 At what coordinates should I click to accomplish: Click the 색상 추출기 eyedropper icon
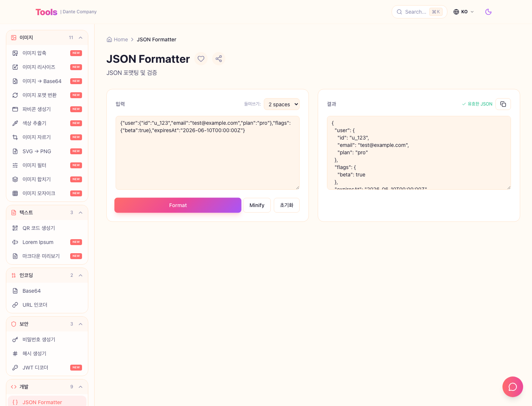15,123
